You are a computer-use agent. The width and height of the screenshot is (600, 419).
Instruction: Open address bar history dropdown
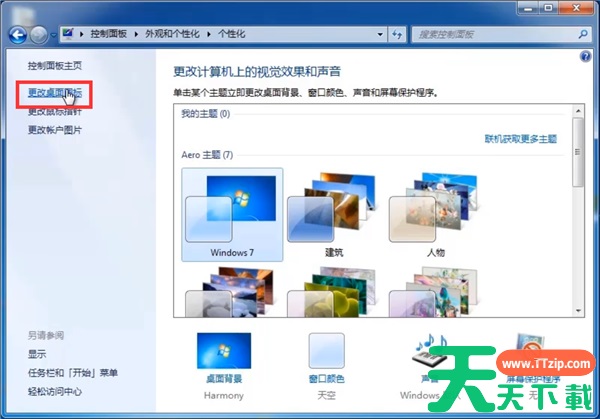tap(380, 34)
